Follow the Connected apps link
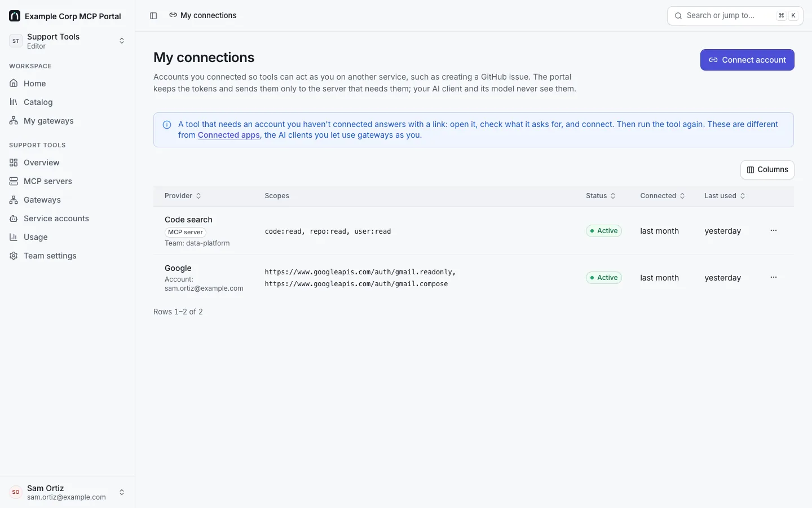This screenshot has width=812, height=508. [229, 135]
